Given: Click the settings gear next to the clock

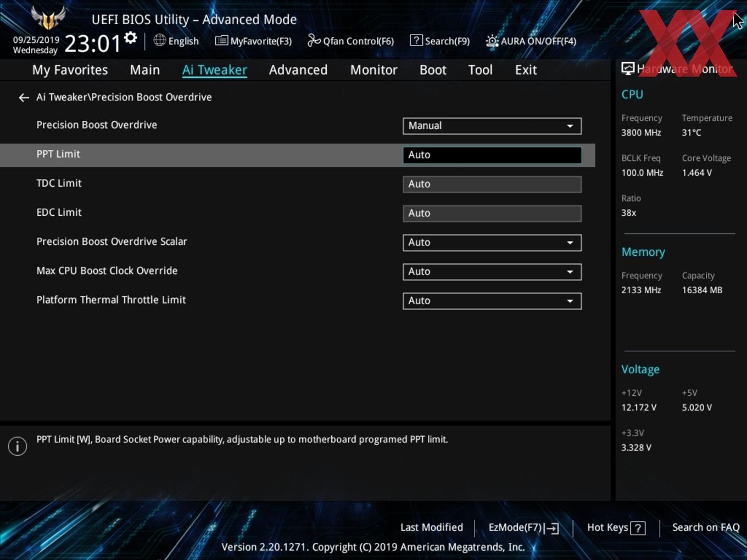Looking at the screenshot, I should pos(131,38).
